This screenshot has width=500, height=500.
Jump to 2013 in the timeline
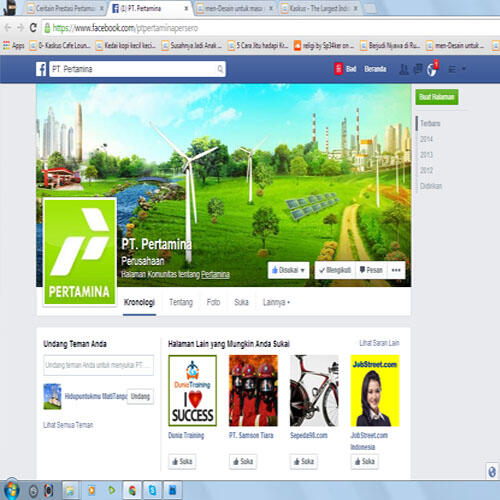(x=426, y=155)
